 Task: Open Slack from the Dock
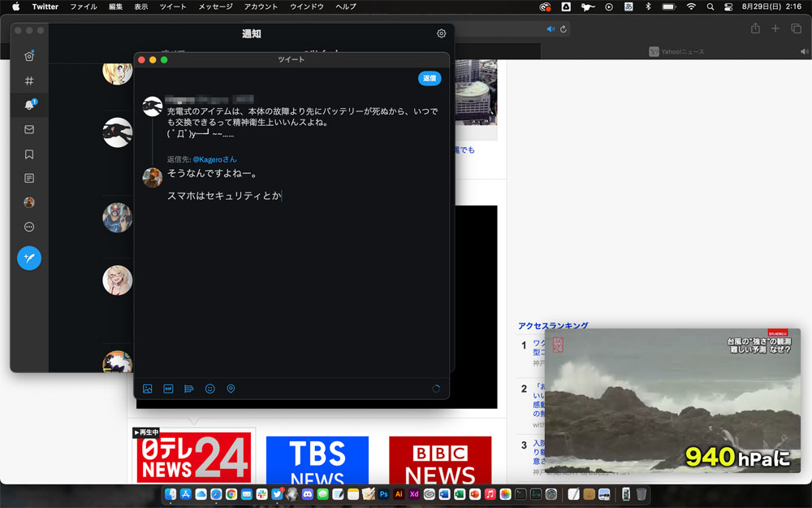(x=261, y=494)
